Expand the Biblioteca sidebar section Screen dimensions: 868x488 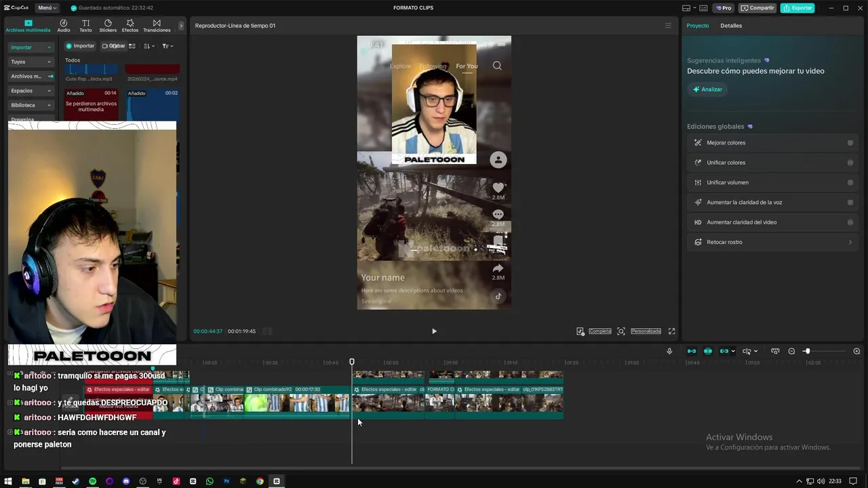31,105
